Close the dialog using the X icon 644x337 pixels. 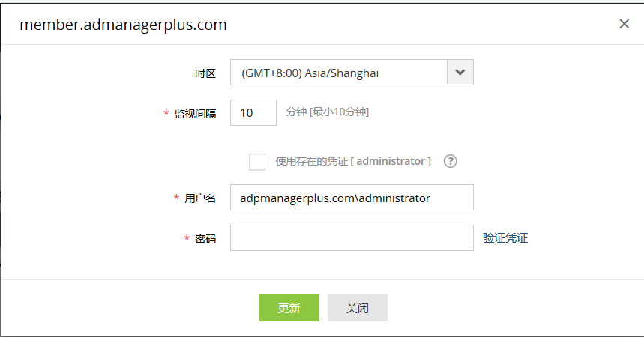coord(624,24)
